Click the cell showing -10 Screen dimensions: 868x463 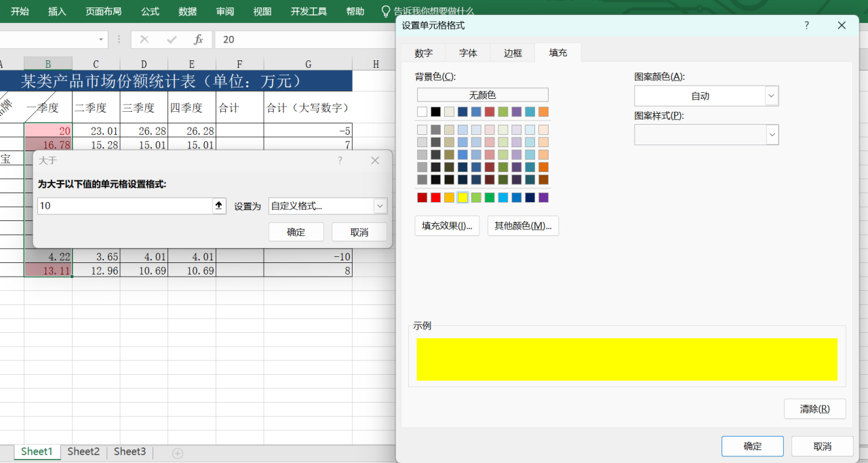(x=308, y=256)
